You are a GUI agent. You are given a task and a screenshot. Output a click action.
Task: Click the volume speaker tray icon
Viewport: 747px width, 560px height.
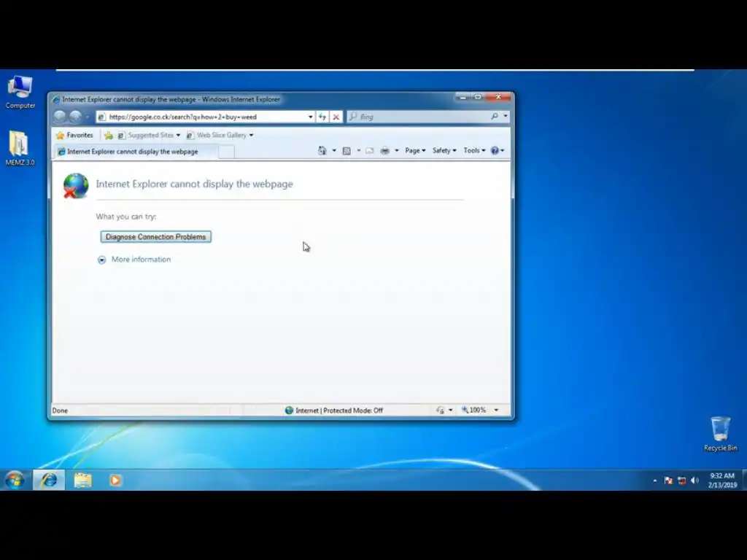tap(694, 481)
